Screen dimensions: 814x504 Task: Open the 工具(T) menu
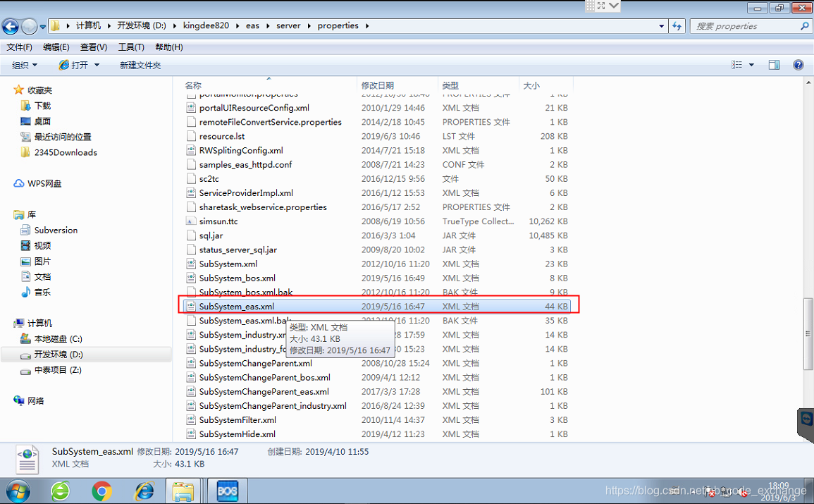coord(131,47)
